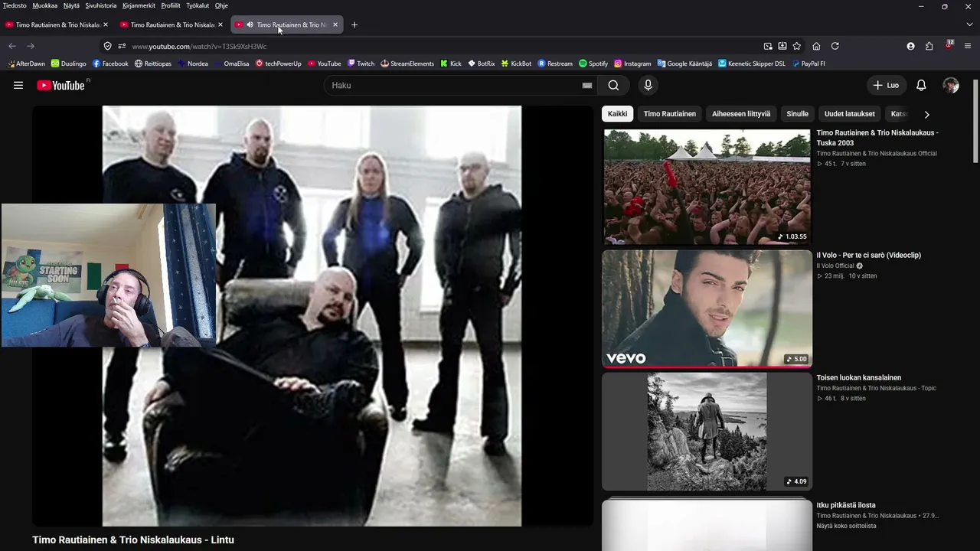The image size is (980, 551).
Task: Mute the playing tab via speaker icon
Action: [x=250, y=24]
